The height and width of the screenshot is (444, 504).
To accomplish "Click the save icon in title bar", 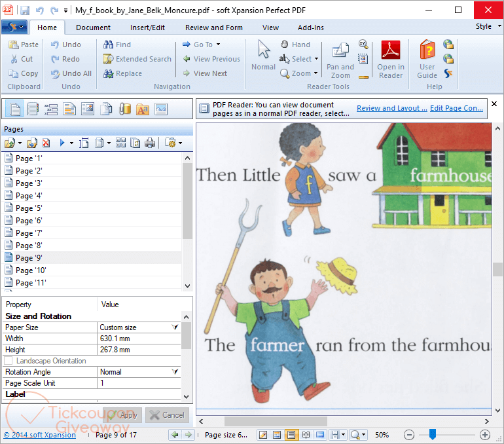I will click(x=25, y=10).
